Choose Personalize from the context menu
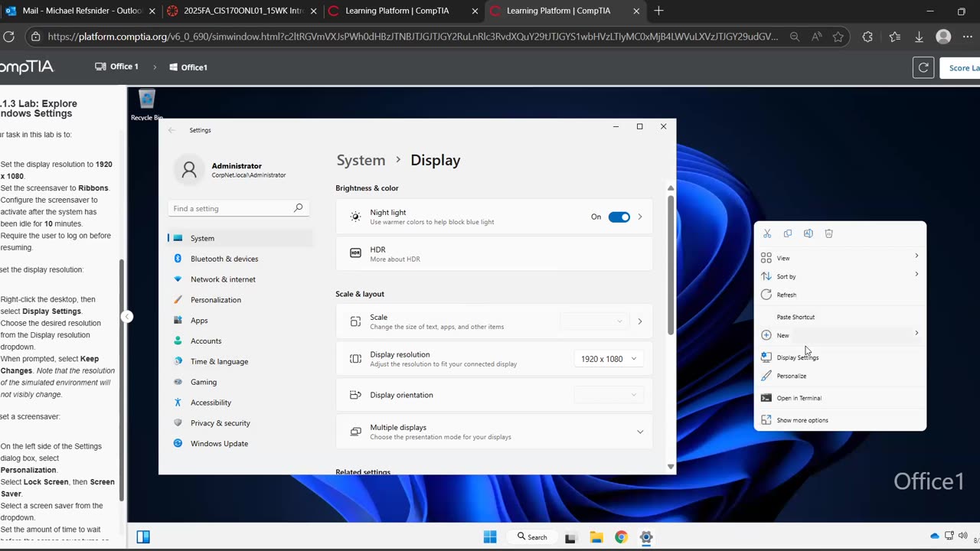The height and width of the screenshot is (551, 980). pyautogui.click(x=840, y=376)
